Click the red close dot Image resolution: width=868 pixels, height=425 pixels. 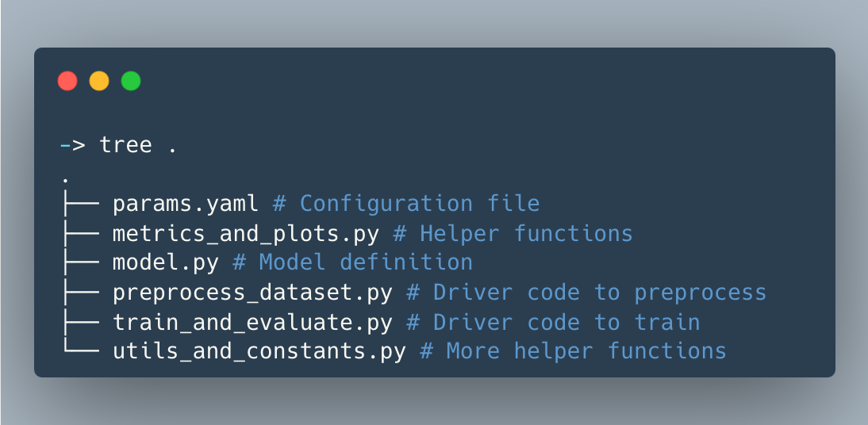point(67,81)
